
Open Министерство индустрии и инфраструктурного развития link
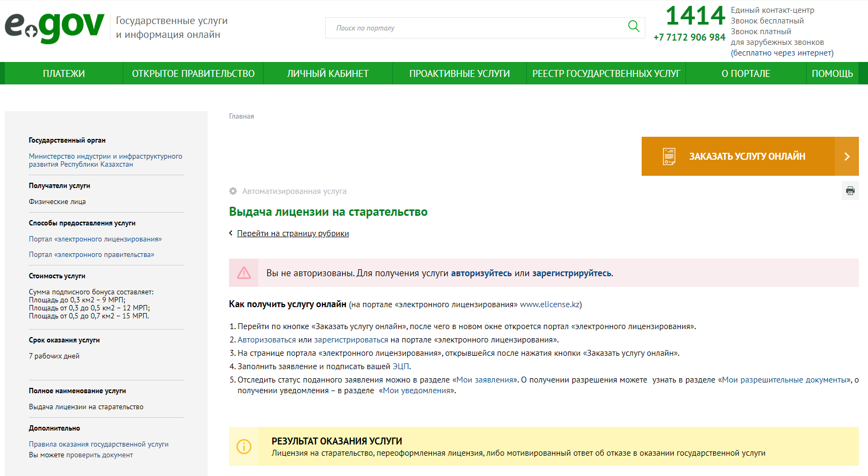106,160
